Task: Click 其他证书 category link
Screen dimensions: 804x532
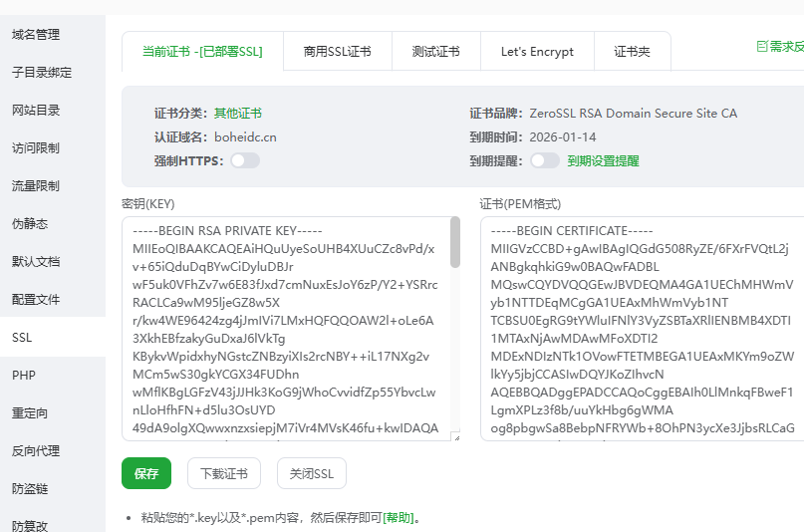Action: pos(238,114)
